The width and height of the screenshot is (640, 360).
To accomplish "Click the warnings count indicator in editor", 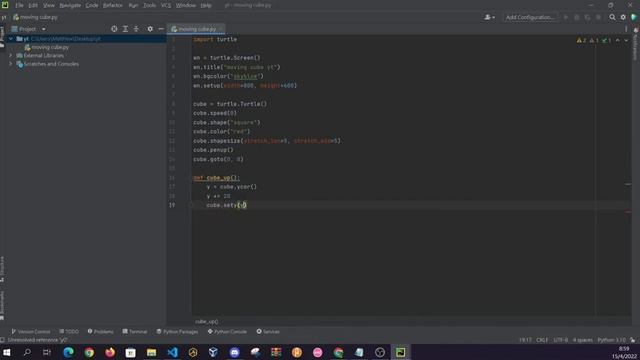I will tap(581, 40).
